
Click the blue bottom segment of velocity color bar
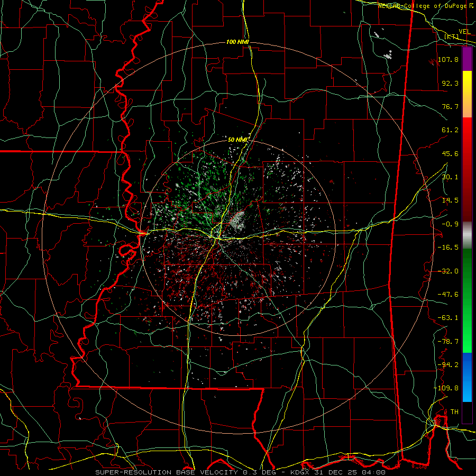coord(467,377)
